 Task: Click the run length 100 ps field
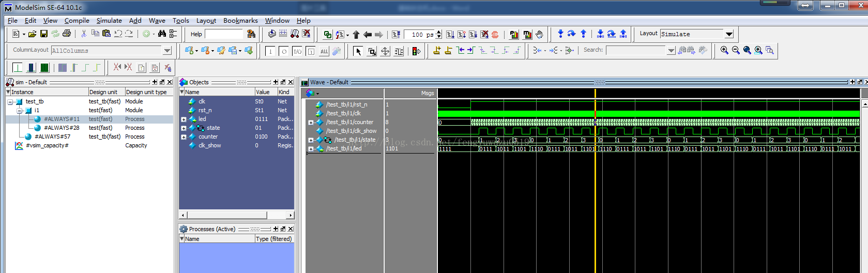420,35
